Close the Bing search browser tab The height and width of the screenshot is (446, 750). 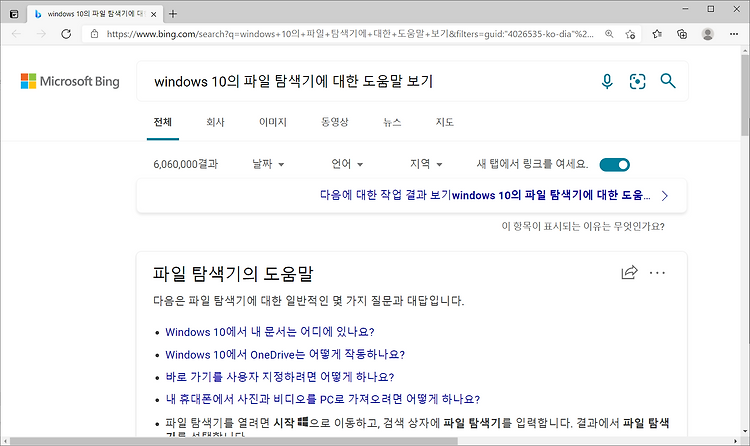pyautogui.click(x=154, y=14)
